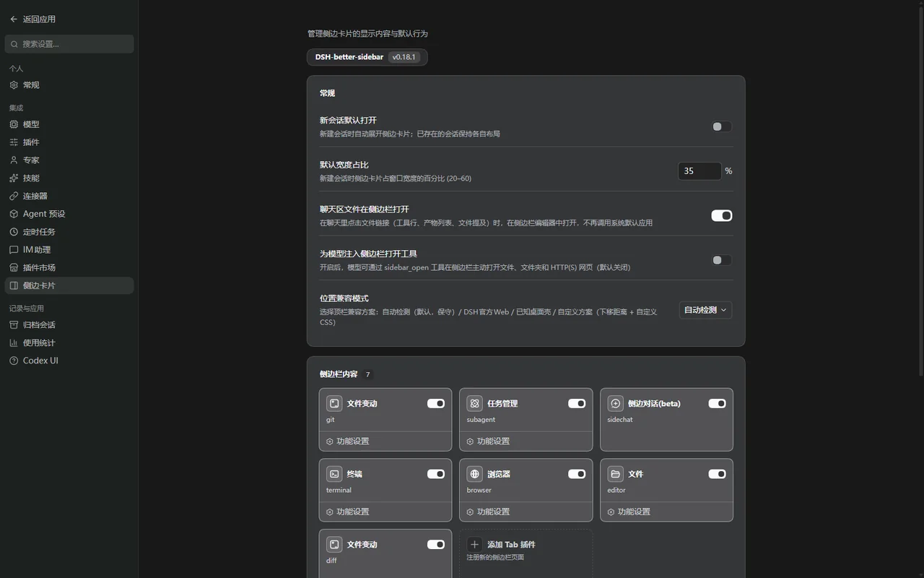The width and height of the screenshot is (924, 578).
Task: Toggle off the diff 文件变动 card
Action: click(436, 544)
